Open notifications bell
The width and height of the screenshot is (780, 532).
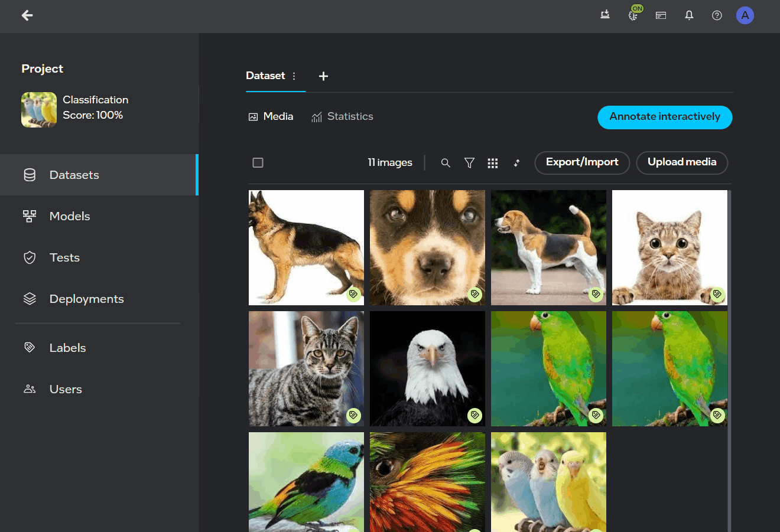[689, 15]
